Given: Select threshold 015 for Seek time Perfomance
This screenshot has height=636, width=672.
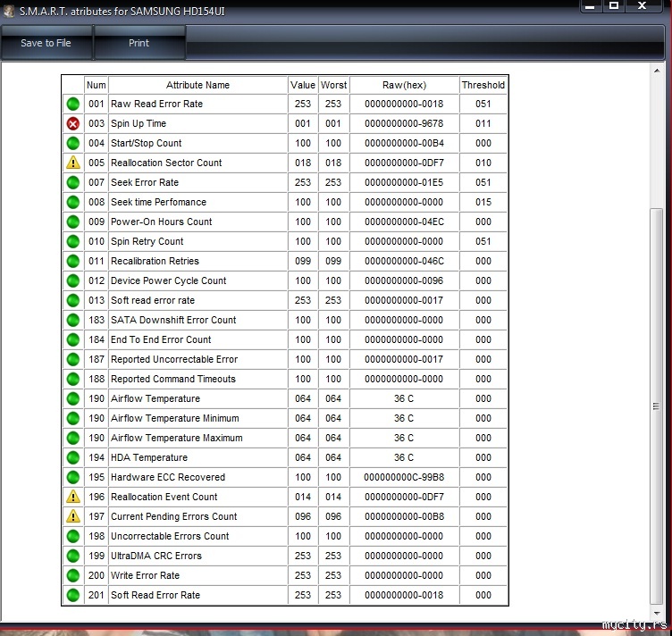Looking at the screenshot, I should (483, 202).
